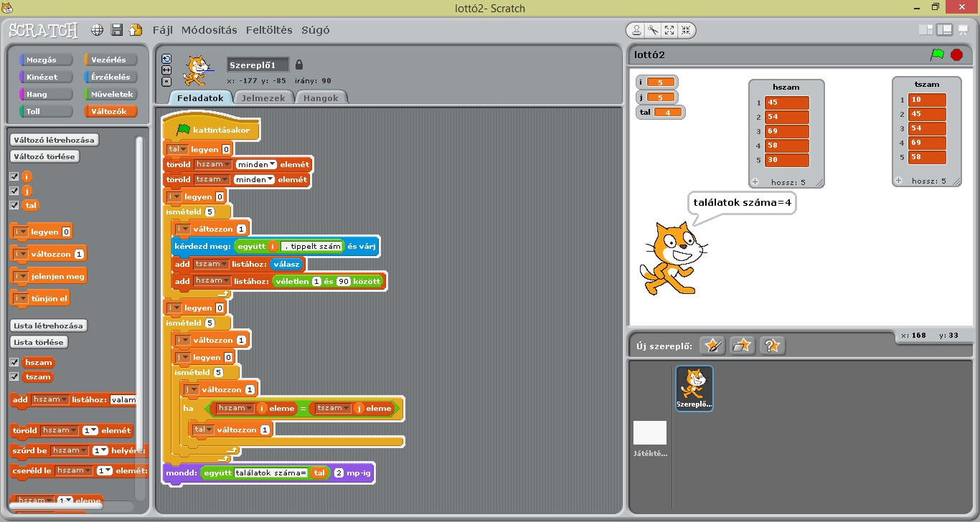The height and width of the screenshot is (522, 980).
Task: Open the Toll block category
Action: click(47, 111)
